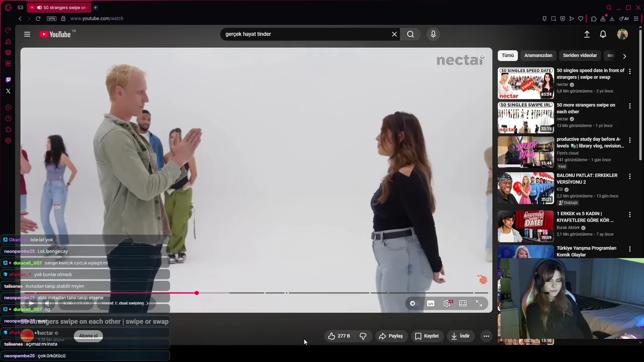The image size is (644, 362).
Task: Open the sidebar player icon
Action: pos(8,108)
